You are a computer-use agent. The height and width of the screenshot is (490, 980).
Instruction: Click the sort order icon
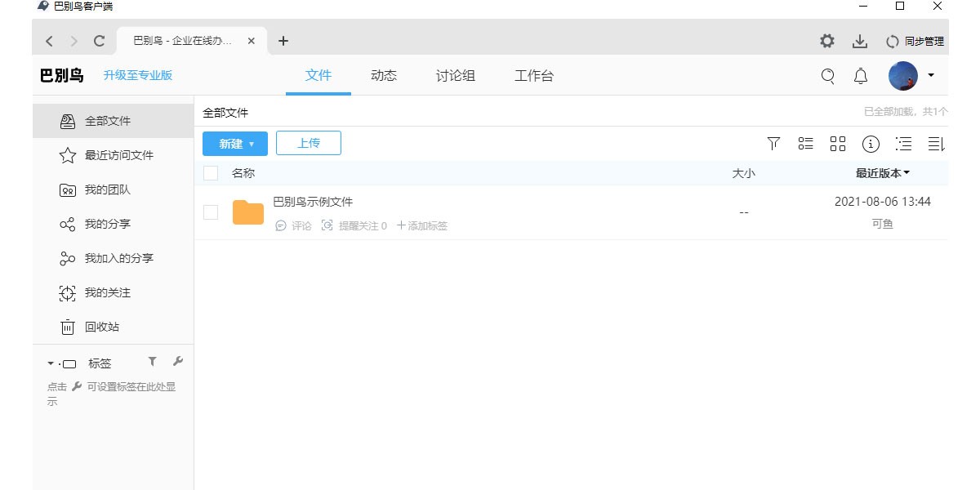(937, 144)
